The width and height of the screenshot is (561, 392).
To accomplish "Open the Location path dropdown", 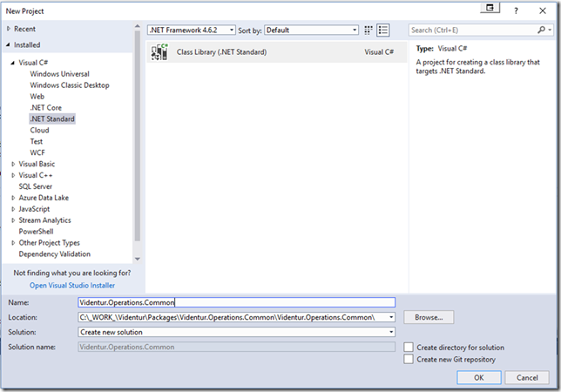I will click(391, 317).
